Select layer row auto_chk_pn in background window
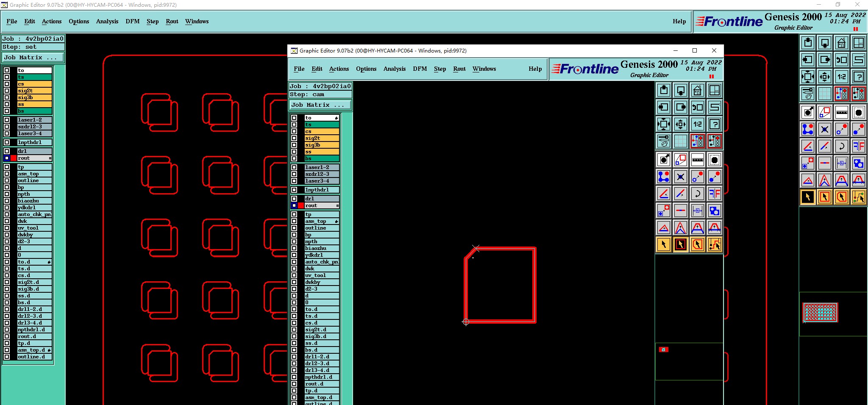This screenshot has height=405, width=868. click(x=35, y=214)
